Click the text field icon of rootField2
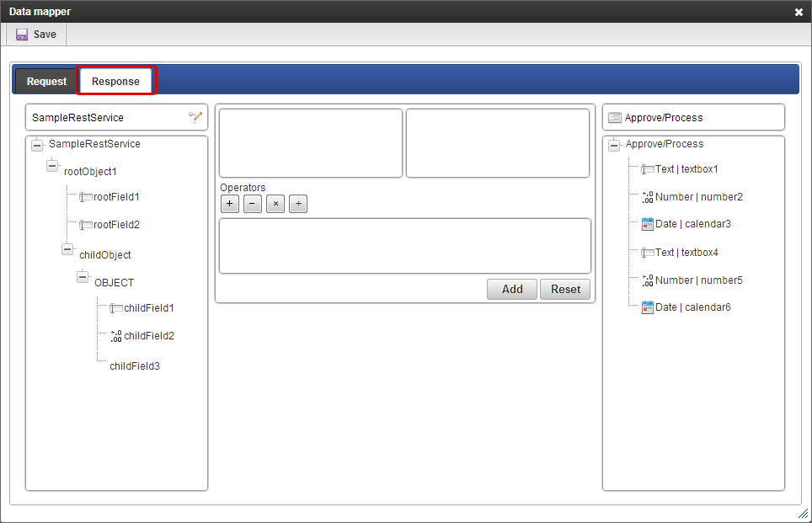This screenshot has height=523, width=812. coord(86,225)
